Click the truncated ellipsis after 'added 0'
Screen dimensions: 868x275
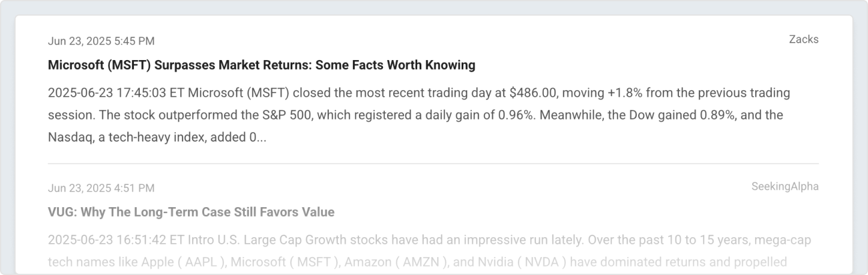pos(262,137)
